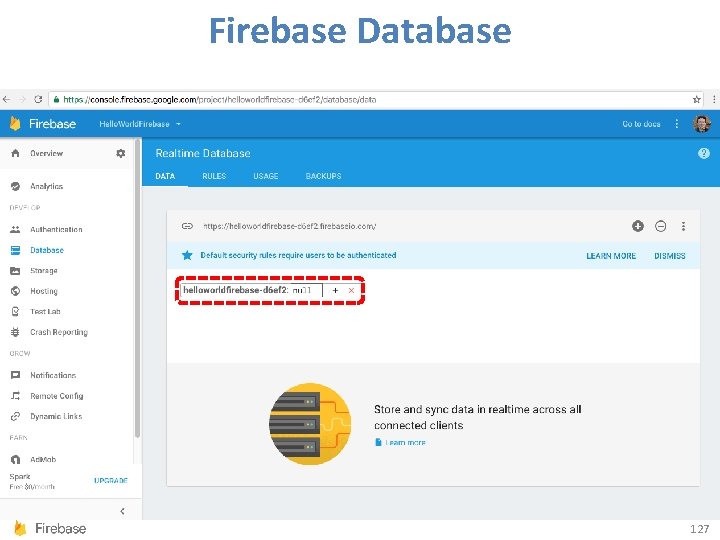Open Authentication from the sidebar
The width and height of the screenshot is (720, 540).
(56, 229)
